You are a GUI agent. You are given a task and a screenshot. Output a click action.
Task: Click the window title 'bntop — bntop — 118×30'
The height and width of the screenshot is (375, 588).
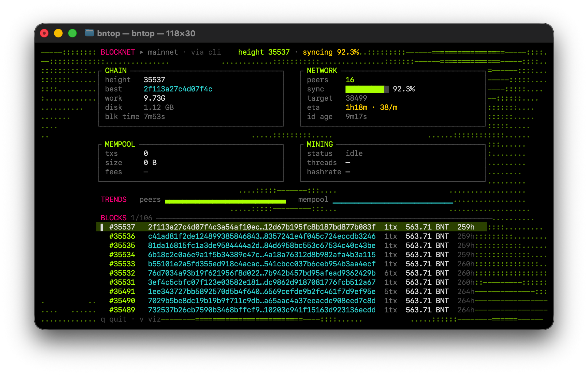(x=146, y=33)
